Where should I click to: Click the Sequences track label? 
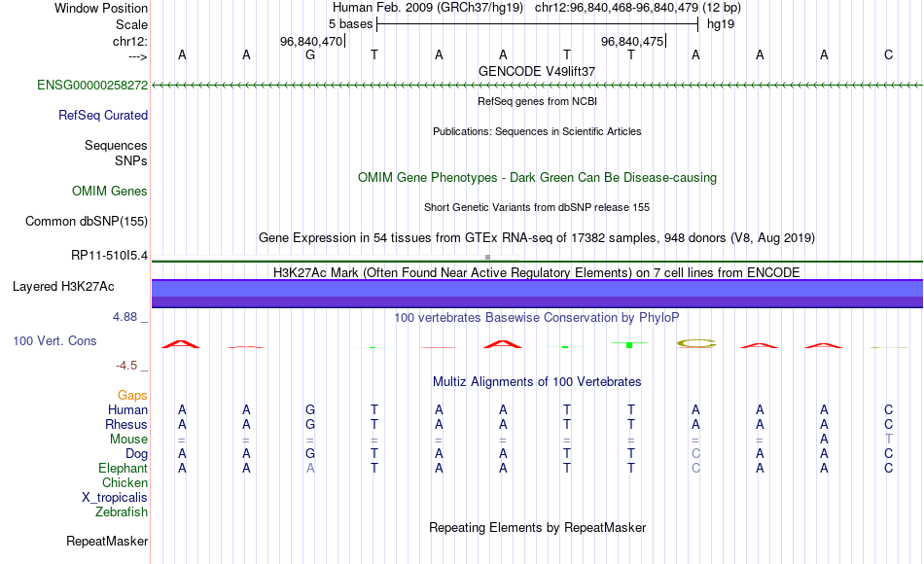116,145
